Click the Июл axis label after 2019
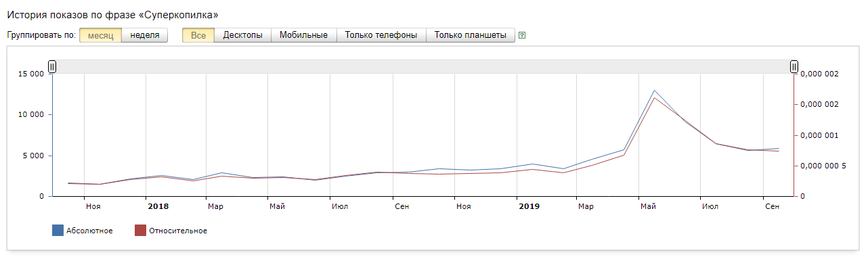The image size is (868, 259). click(x=710, y=206)
